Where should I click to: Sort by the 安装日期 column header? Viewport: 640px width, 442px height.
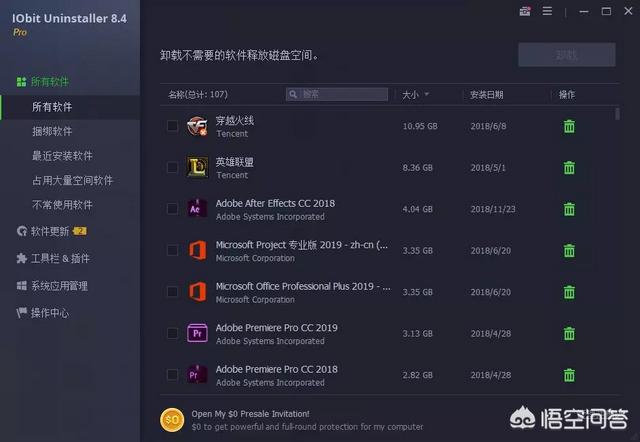click(486, 95)
